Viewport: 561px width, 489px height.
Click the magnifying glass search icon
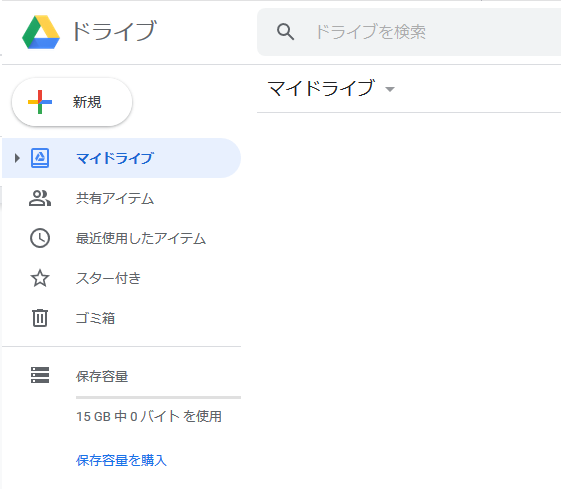(x=285, y=32)
